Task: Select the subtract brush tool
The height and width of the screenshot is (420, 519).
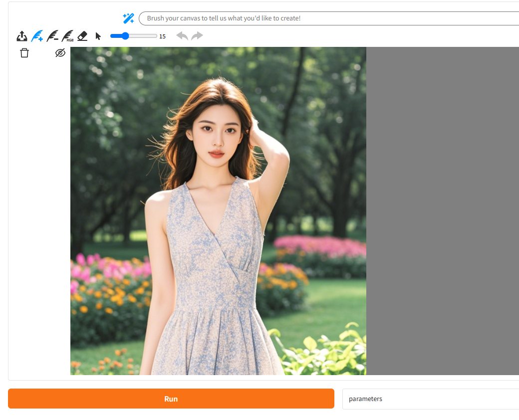Action: 52,36
